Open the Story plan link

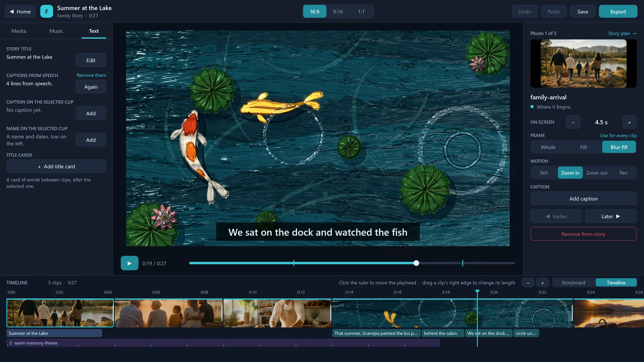tap(622, 33)
